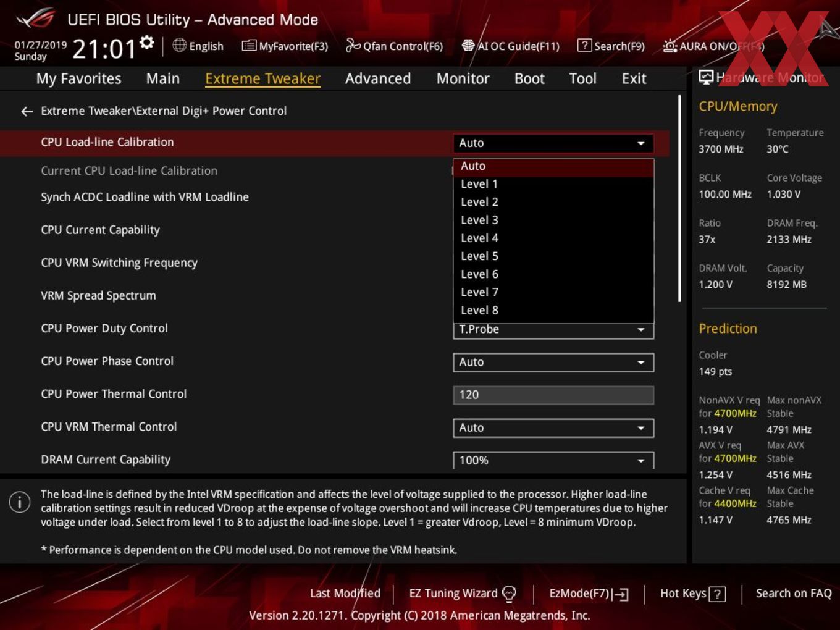Collapse the CPU Load-line Calibration dropdown
840x630 pixels.
[553, 143]
